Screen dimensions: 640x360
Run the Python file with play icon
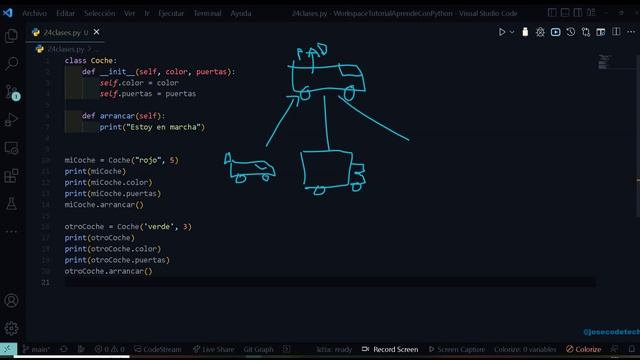[x=502, y=32]
